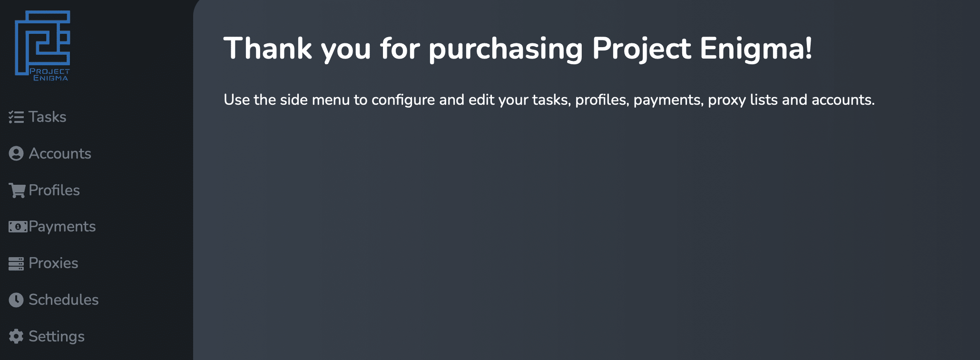This screenshot has height=360, width=980.
Task: Go to the Accounts page
Action: [60, 153]
